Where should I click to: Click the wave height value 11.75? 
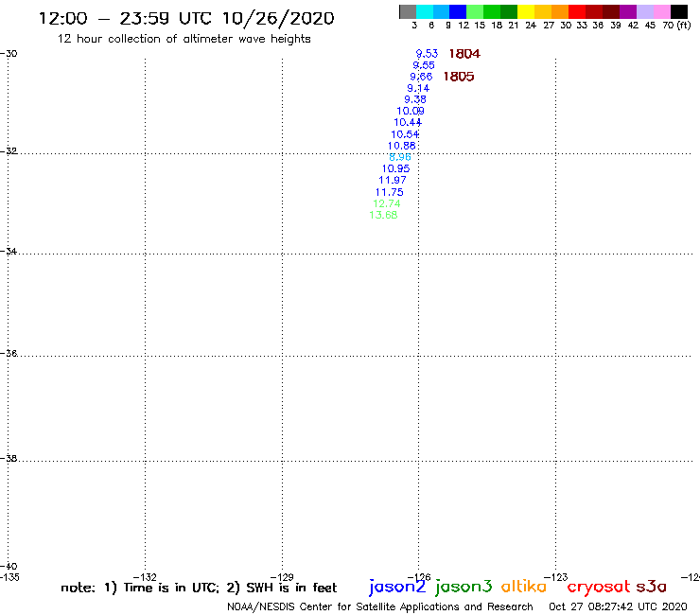click(x=390, y=192)
